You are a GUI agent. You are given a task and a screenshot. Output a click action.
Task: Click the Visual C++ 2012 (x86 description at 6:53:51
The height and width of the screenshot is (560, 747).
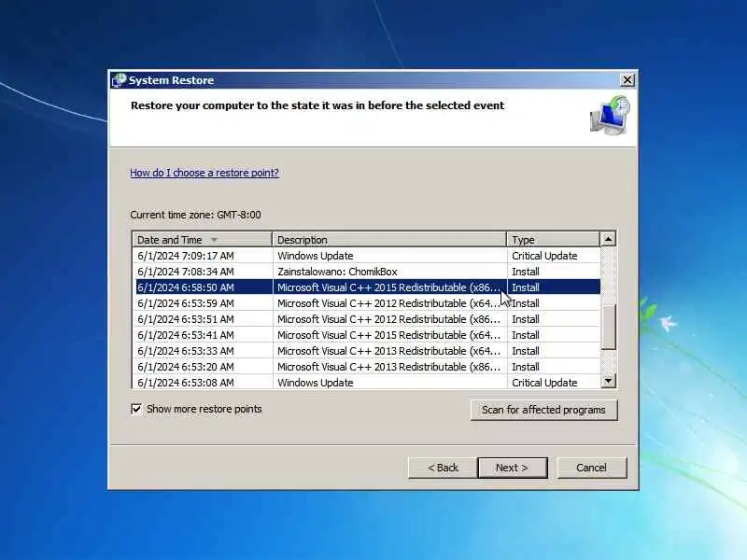click(388, 319)
